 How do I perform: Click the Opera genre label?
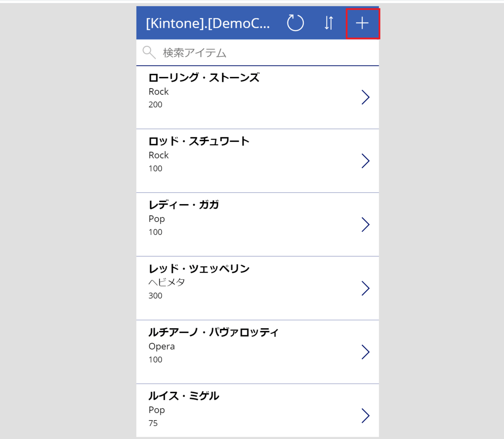coord(162,347)
